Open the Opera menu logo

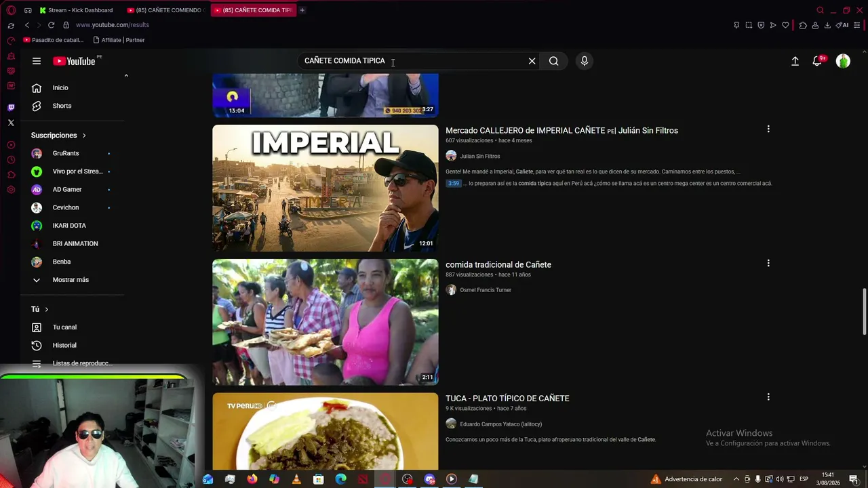point(11,10)
